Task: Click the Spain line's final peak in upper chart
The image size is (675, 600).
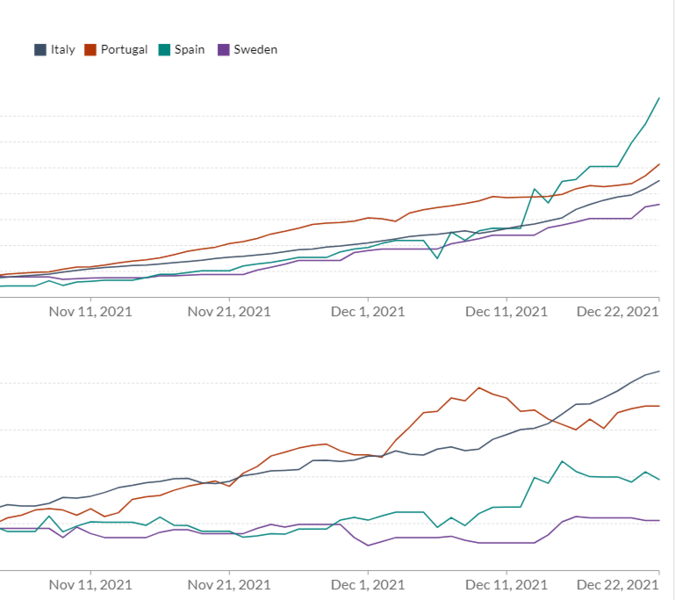Action: (x=659, y=98)
